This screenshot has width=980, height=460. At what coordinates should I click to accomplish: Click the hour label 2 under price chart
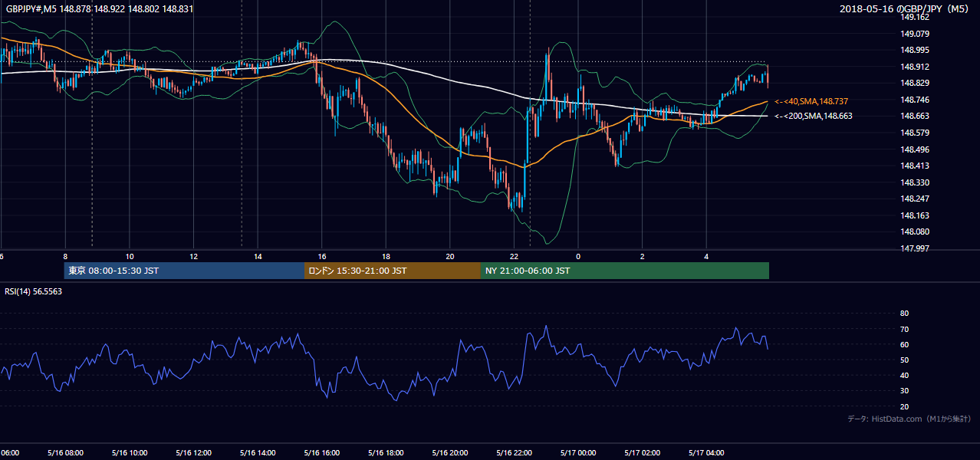click(643, 257)
